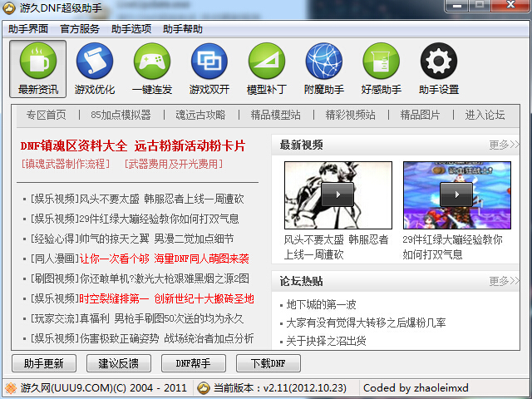
Task: Close the 游久DNF超级助手 window
Action: (x=511, y=5)
